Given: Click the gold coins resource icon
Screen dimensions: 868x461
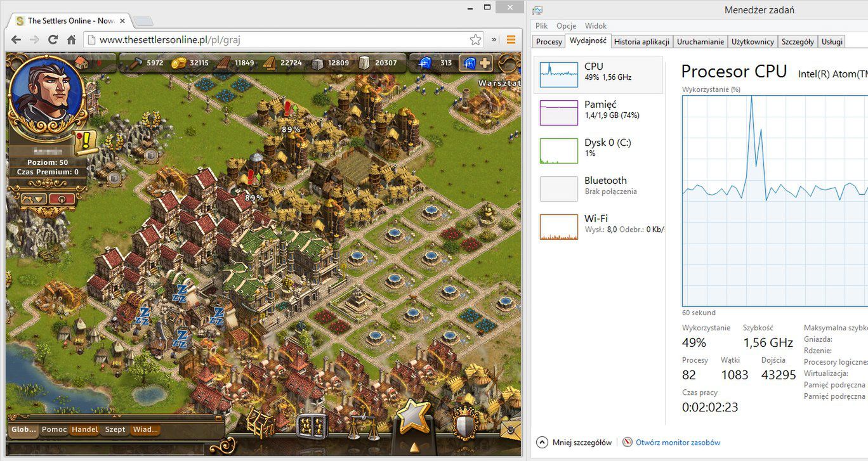Looking at the screenshot, I should click(180, 63).
